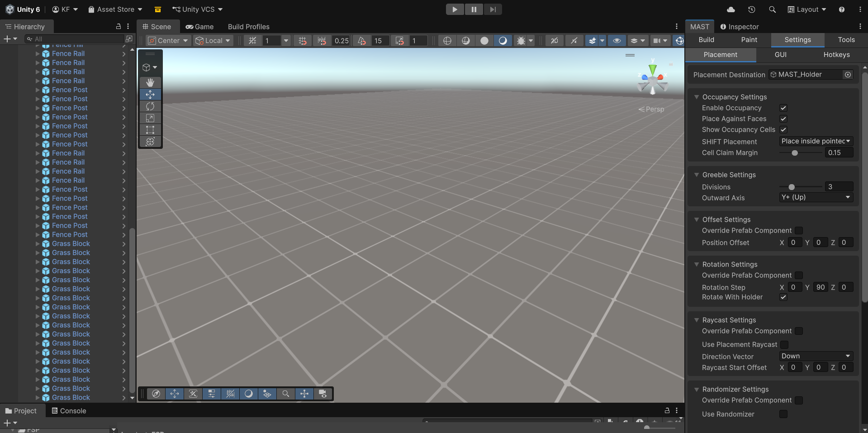Check Rotation Settings Override Prefab Component
The image size is (868, 433).
tap(799, 276)
